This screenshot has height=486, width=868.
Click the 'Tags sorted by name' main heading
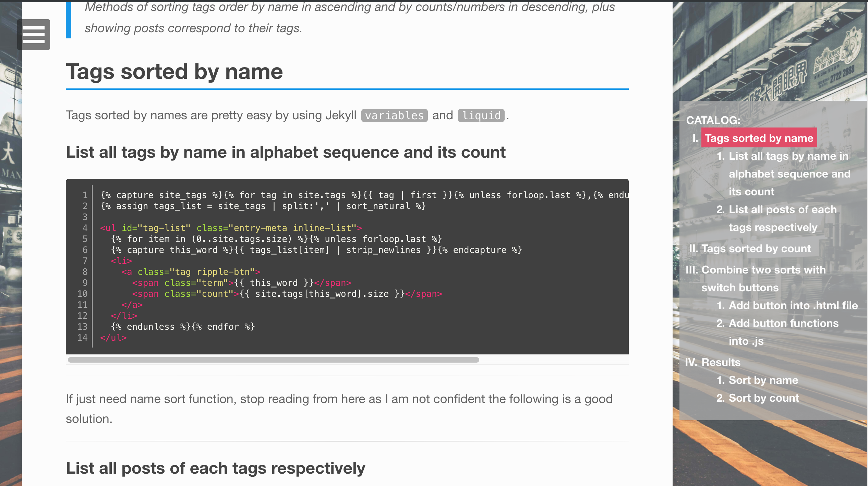174,72
